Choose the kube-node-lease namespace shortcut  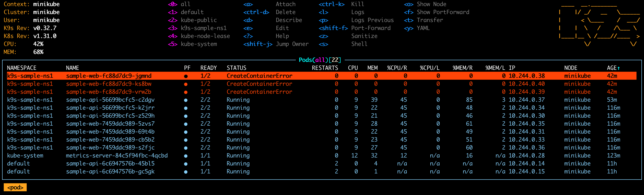tap(199, 36)
